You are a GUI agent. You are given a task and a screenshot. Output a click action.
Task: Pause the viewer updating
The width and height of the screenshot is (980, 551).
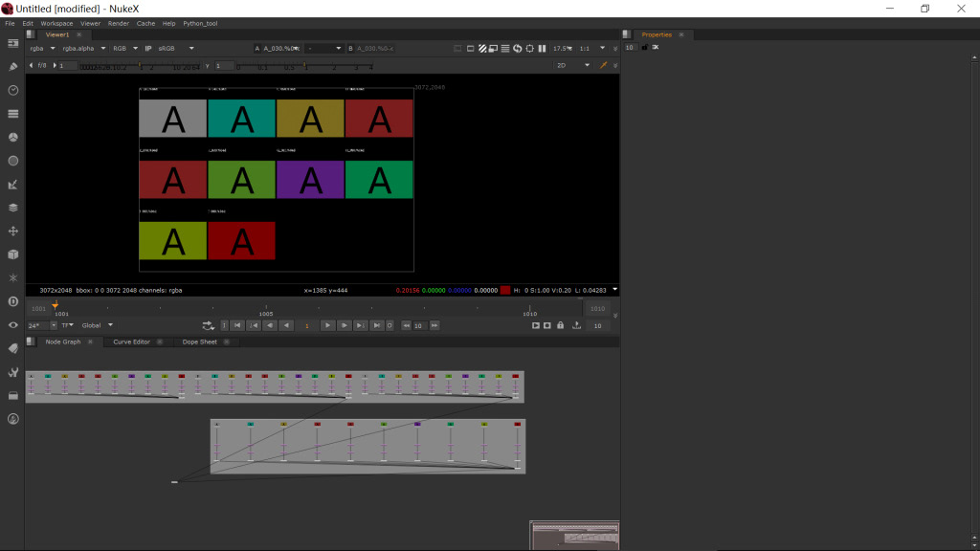[542, 48]
